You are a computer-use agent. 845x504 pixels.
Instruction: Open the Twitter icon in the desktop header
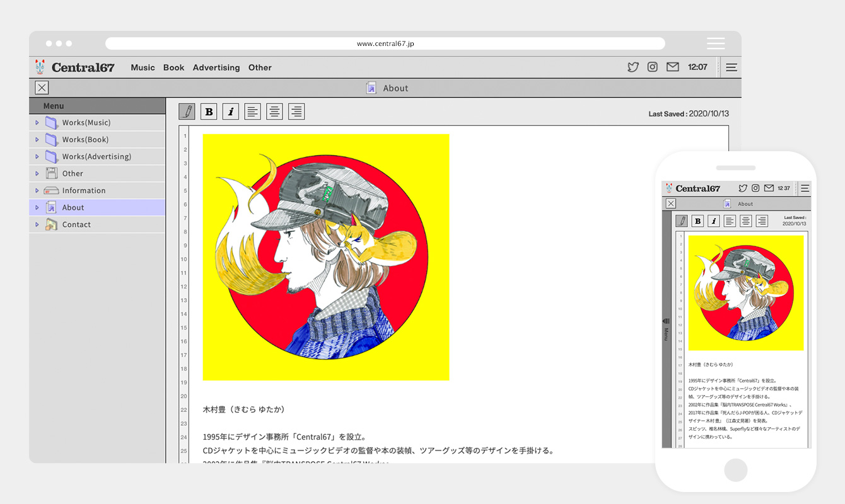(x=633, y=67)
